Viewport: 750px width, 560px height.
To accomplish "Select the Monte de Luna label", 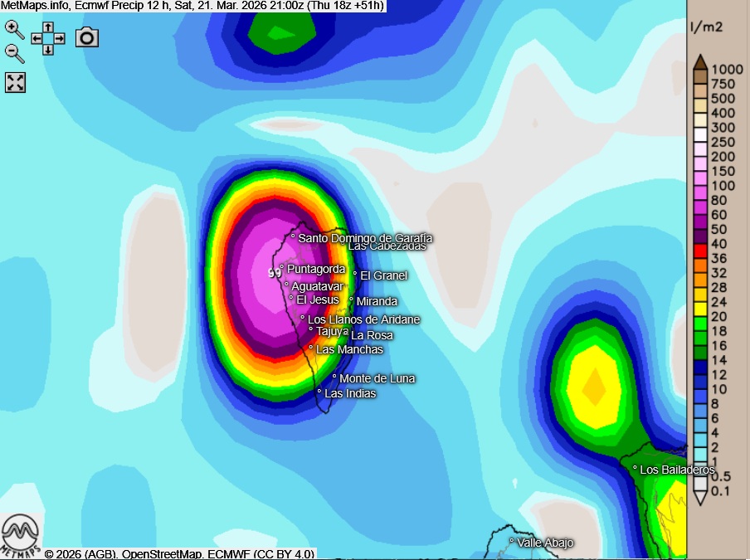I will [377, 378].
